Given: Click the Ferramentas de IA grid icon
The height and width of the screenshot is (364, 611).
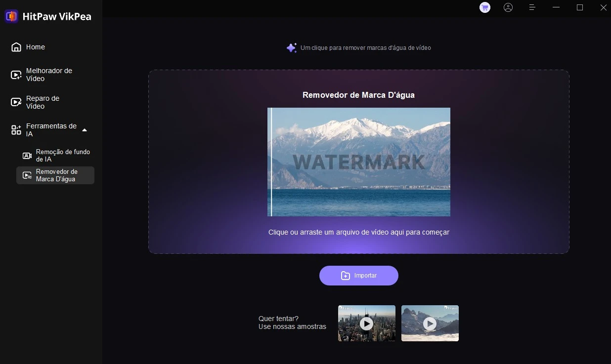Looking at the screenshot, I should tap(16, 130).
